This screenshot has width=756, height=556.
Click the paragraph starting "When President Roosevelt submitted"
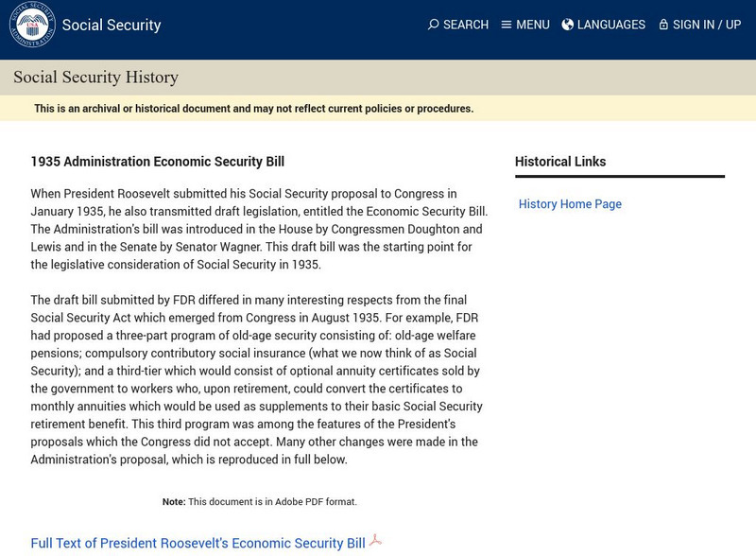pyautogui.click(x=259, y=229)
